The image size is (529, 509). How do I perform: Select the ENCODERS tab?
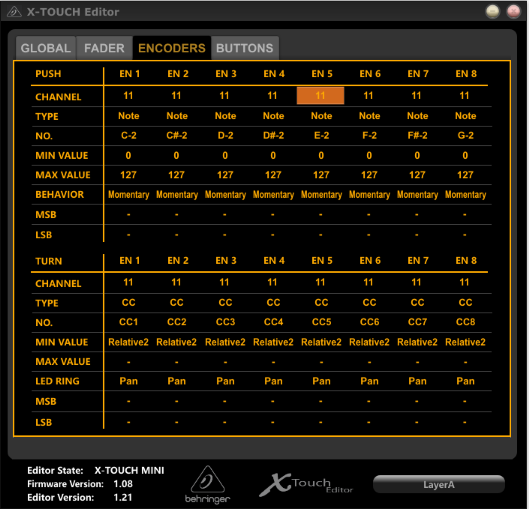172,48
